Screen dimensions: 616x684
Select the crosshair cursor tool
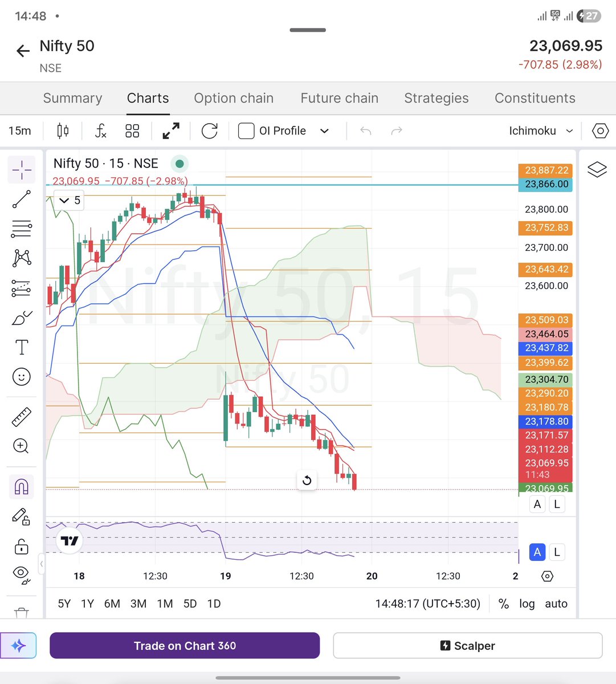click(x=22, y=169)
